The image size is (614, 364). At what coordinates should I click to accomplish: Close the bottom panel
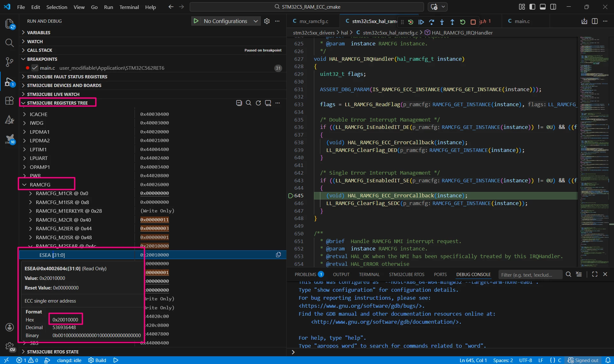pyautogui.click(x=605, y=274)
